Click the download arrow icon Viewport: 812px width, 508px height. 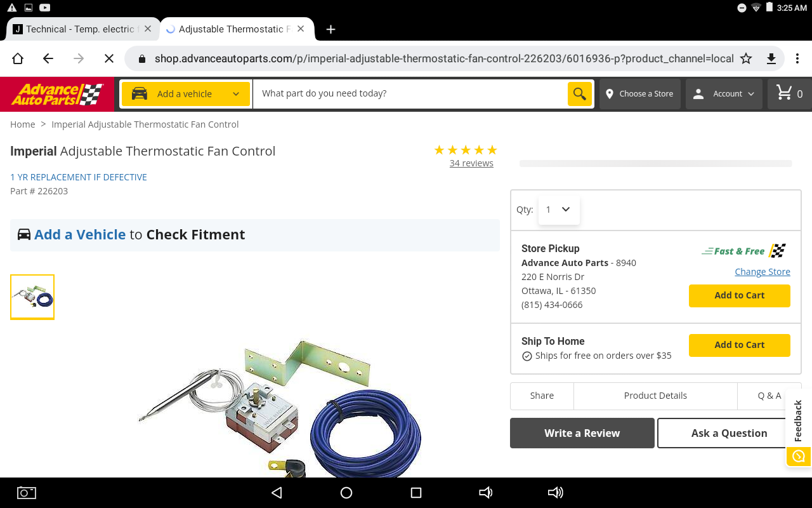(771, 58)
